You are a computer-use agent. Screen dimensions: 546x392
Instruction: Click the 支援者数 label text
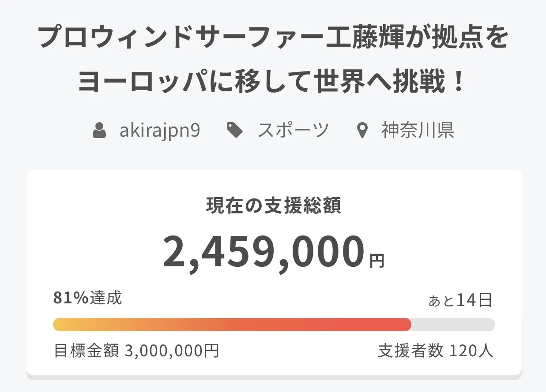tap(410, 351)
